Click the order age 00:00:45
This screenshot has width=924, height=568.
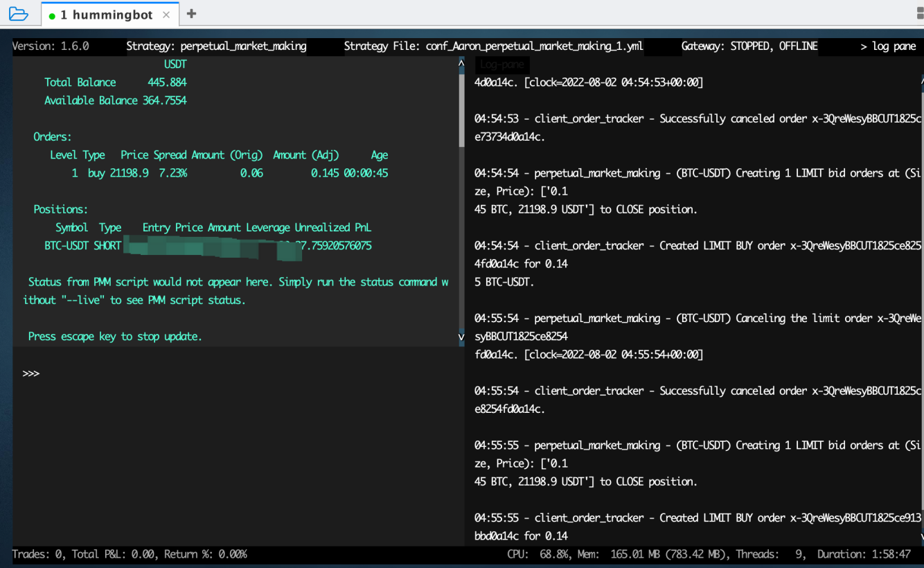tap(366, 173)
